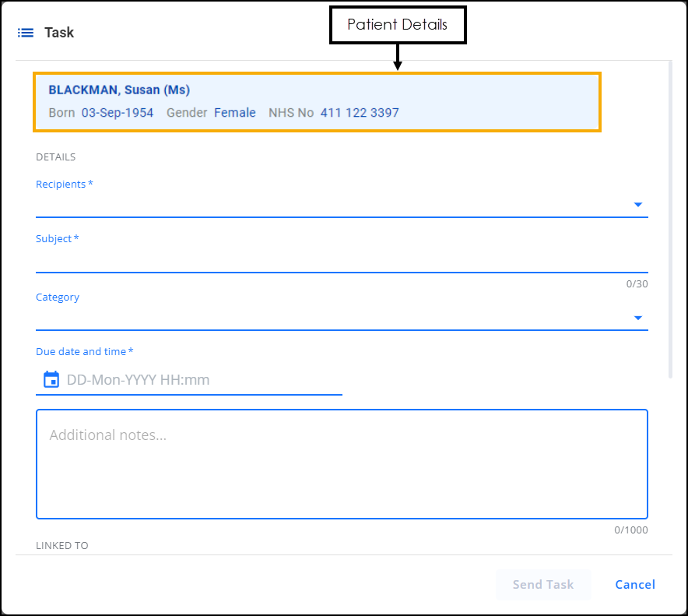Click the Task list icon in header
This screenshot has height=616, width=688.
click(x=26, y=33)
